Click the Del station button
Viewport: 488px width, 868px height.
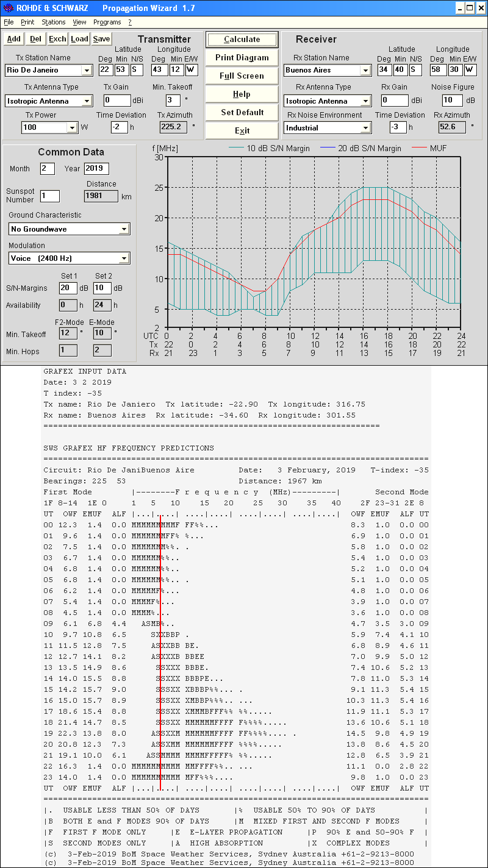point(36,39)
